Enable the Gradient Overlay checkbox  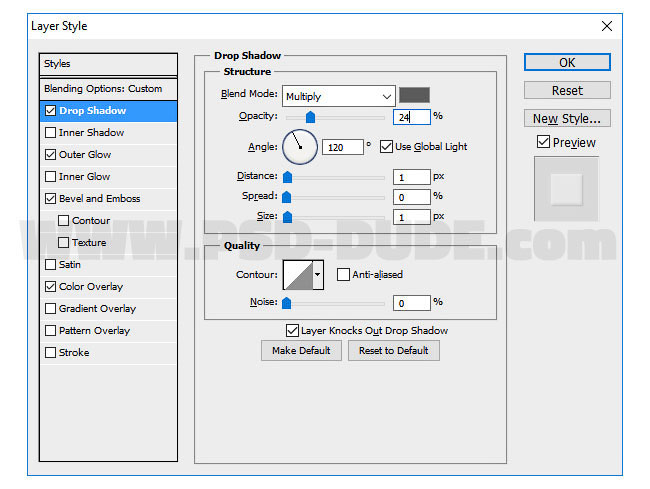pos(50,308)
